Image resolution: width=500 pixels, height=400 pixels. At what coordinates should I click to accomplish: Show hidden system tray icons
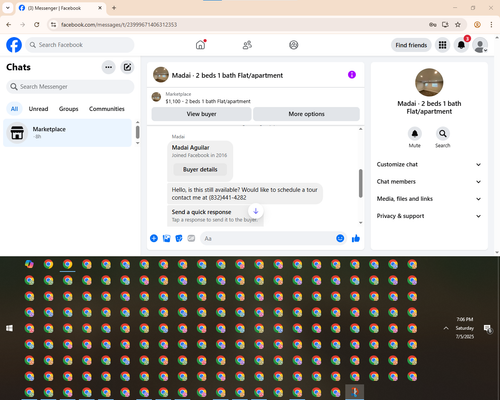point(446,328)
